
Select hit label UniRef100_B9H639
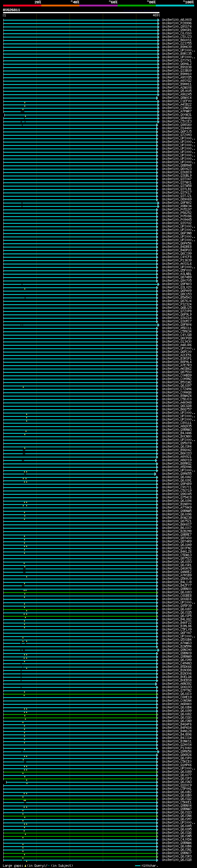point(177,47)
